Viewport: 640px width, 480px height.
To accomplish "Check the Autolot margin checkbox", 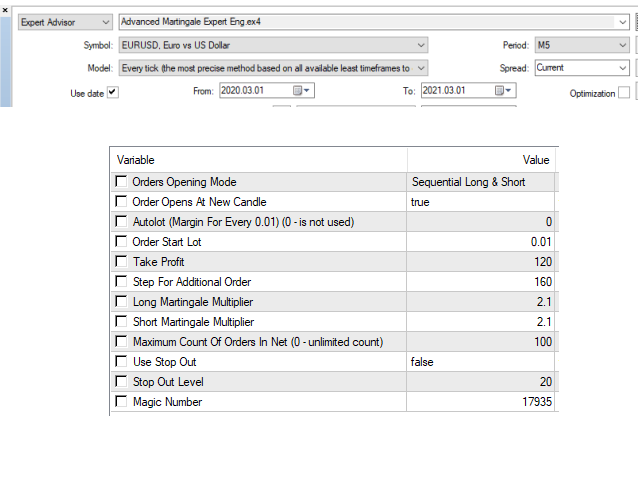I will (121, 221).
